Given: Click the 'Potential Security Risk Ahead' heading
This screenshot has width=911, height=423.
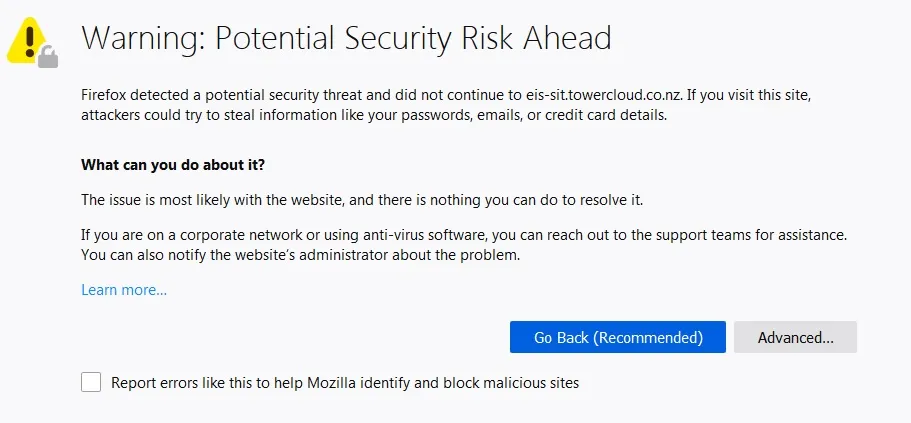Looking at the screenshot, I should pyautogui.click(x=413, y=38).
